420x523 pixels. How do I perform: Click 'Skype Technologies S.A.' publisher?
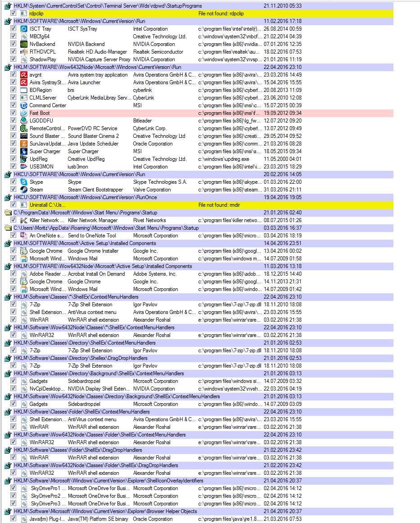(x=160, y=182)
